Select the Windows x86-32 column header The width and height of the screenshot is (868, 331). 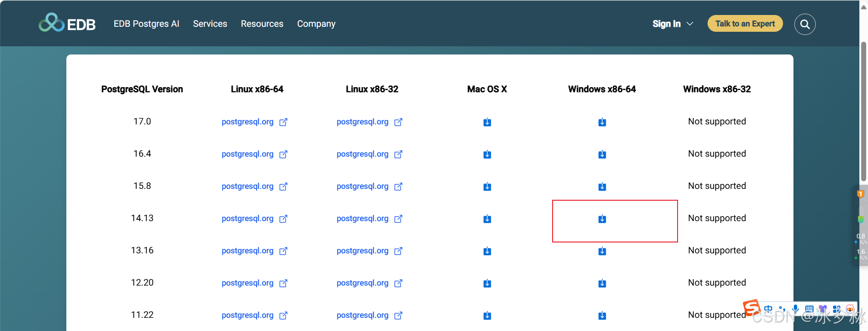point(717,89)
